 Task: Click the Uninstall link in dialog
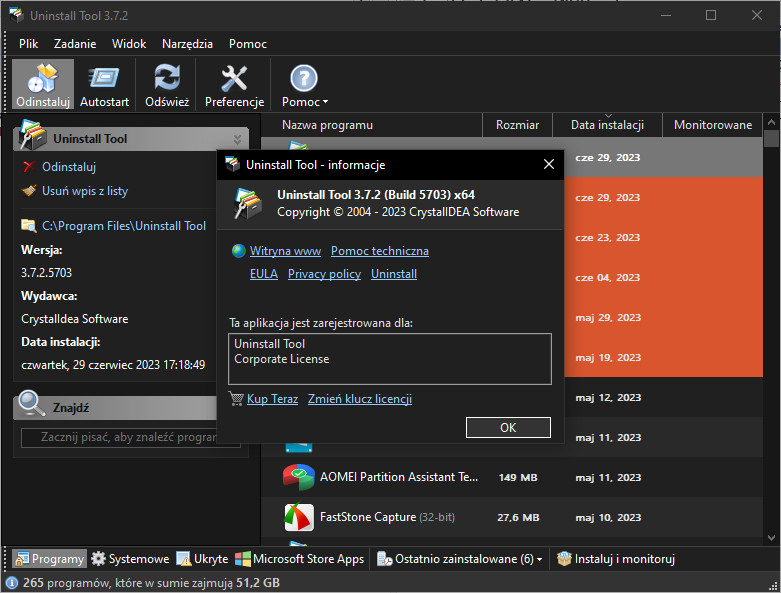pyautogui.click(x=393, y=274)
